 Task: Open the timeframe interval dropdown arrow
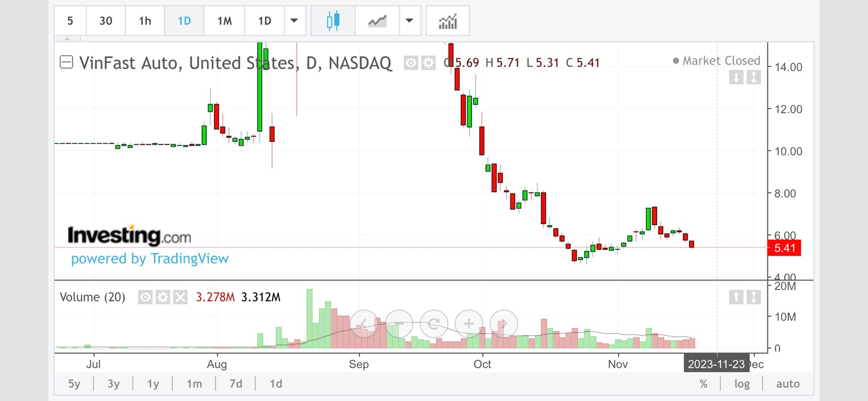click(294, 21)
